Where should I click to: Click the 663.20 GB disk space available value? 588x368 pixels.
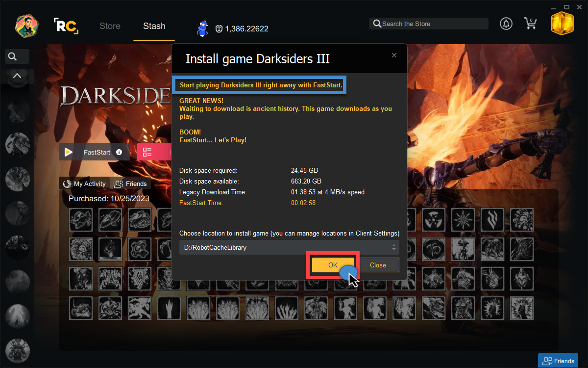pyautogui.click(x=306, y=181)
